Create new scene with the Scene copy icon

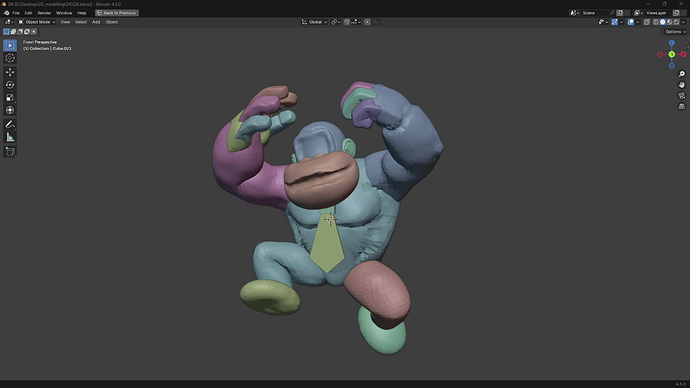click(620, 13)
